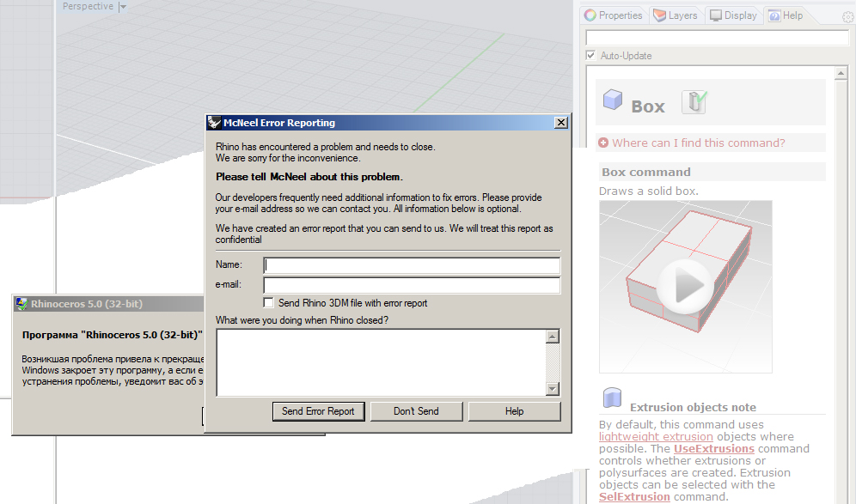Click the red plus icon before 'Where can I find'

(x=603, y=143)
